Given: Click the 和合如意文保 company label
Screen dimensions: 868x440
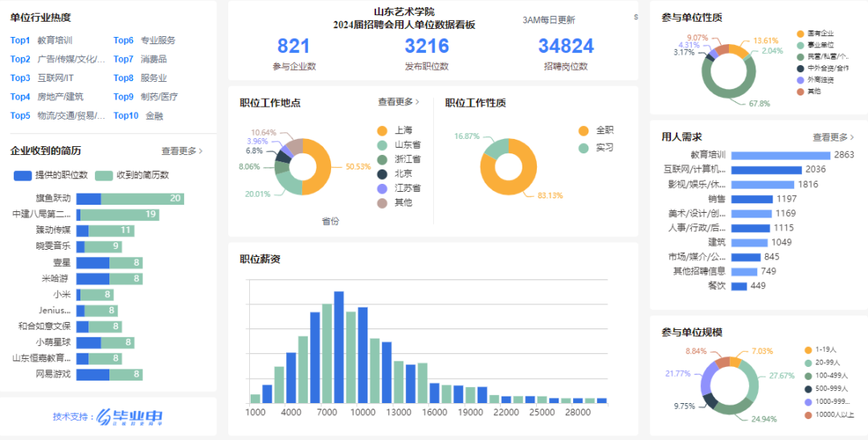Looking at the screenshot, I should pyautogui.click(x=44, y=326).
